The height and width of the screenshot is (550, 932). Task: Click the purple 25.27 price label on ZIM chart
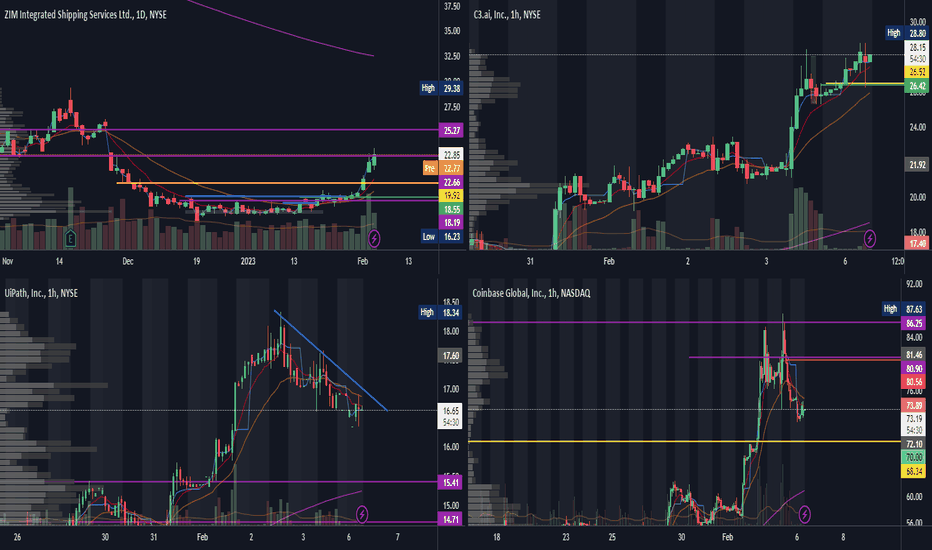451,130
